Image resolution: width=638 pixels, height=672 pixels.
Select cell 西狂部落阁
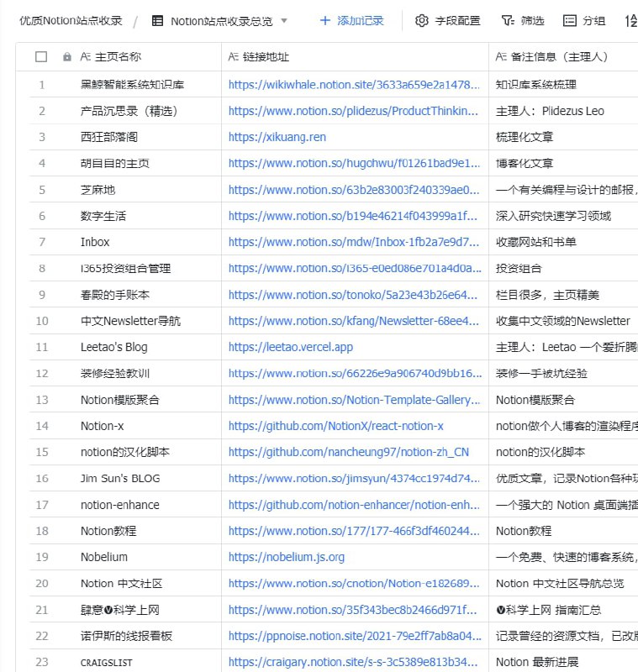[109, 137]
